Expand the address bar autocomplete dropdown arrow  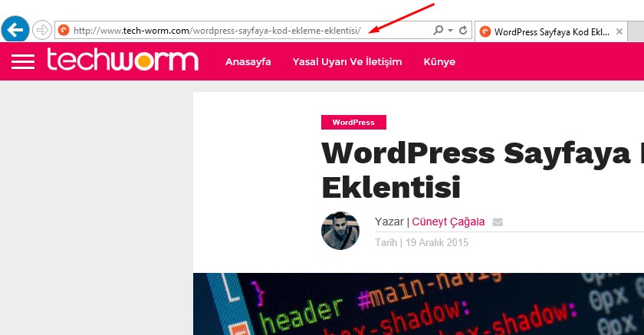point(449,31)
